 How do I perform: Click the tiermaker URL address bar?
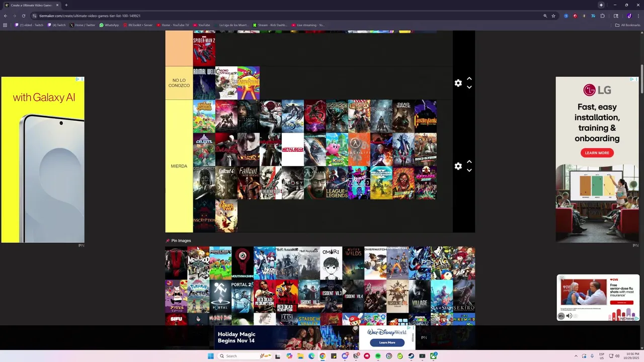click(287, 16)
